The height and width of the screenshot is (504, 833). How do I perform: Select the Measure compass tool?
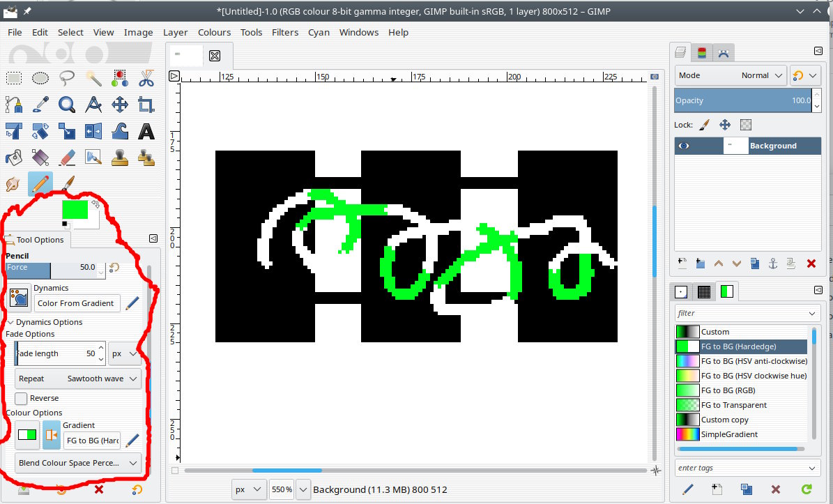point(93,105)
